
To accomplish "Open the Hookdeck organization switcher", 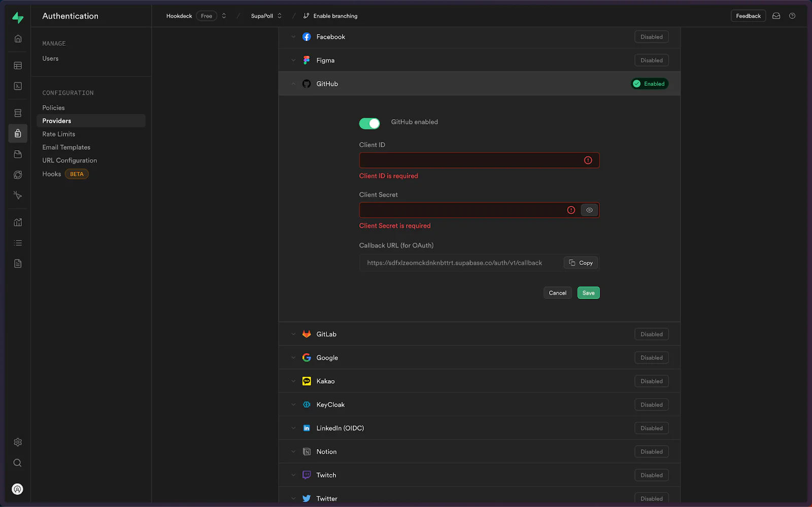I will point(224,16).
